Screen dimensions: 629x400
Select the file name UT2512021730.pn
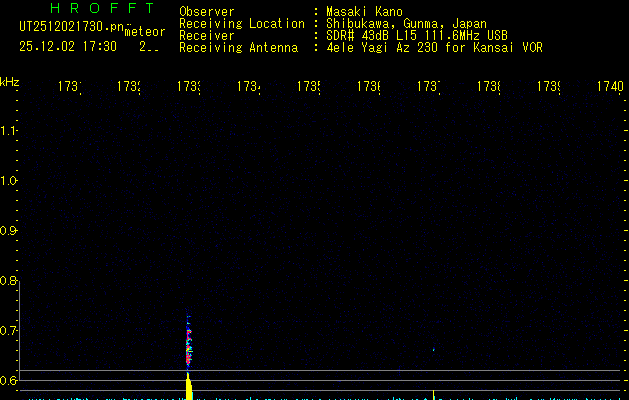72,26
